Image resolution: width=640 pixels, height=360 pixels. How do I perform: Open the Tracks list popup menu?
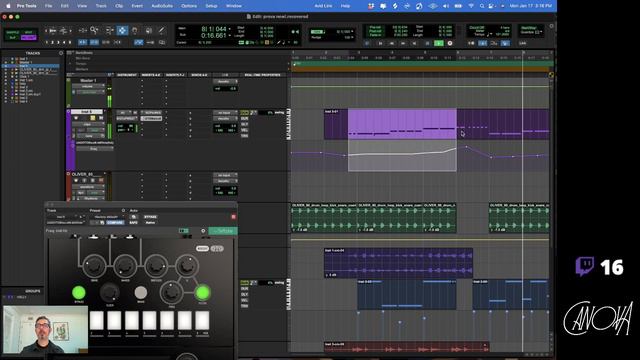click(x=61, y=53)
